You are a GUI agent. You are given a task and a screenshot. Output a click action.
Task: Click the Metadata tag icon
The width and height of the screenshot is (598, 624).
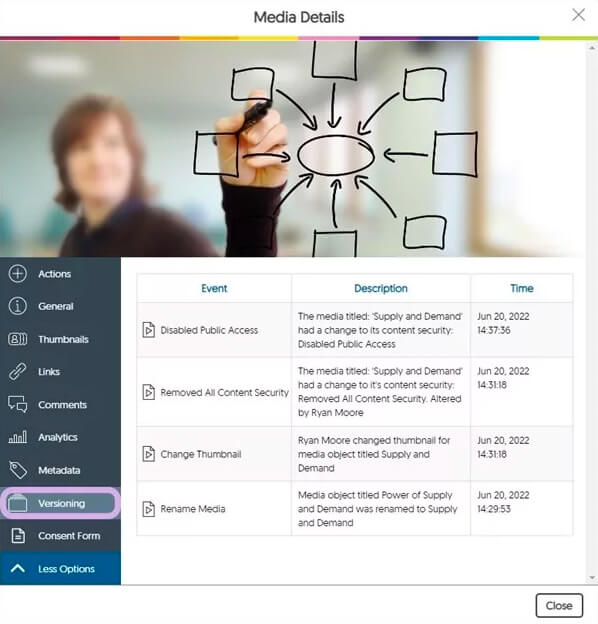point(18,470)
